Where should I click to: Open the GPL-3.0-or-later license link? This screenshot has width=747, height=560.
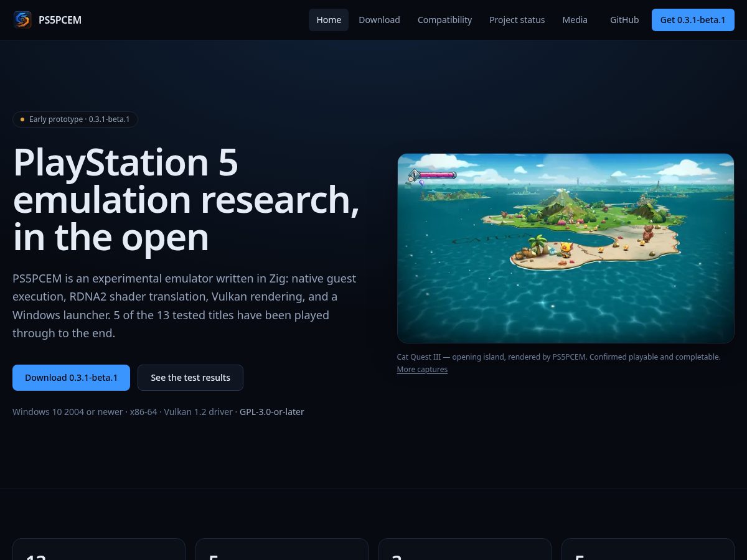[x=272, y=412]
